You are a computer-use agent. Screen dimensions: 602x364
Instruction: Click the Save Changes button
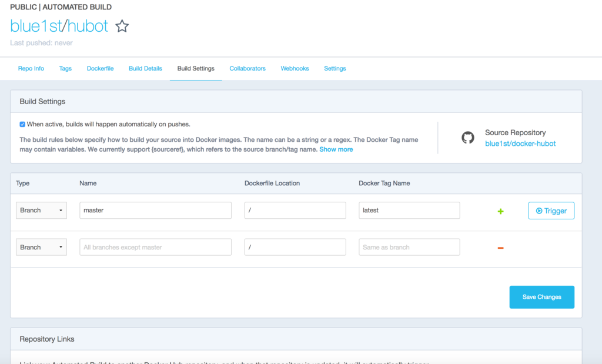click(541, 297)
